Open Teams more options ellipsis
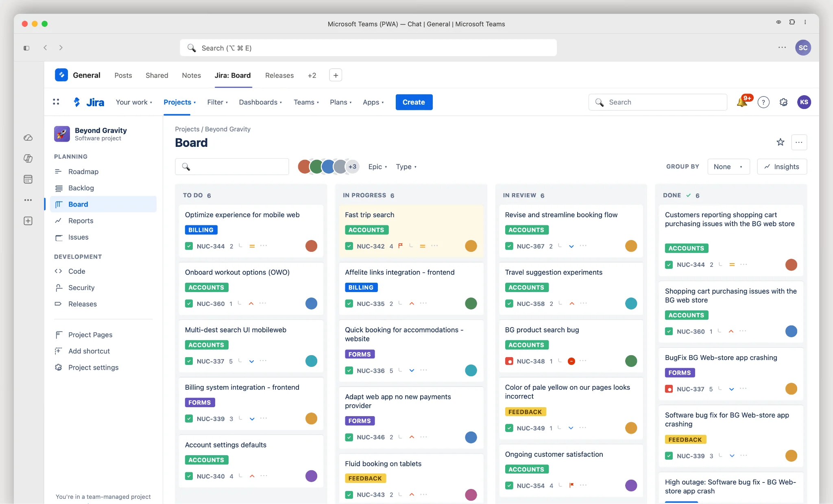 point(782,48)
